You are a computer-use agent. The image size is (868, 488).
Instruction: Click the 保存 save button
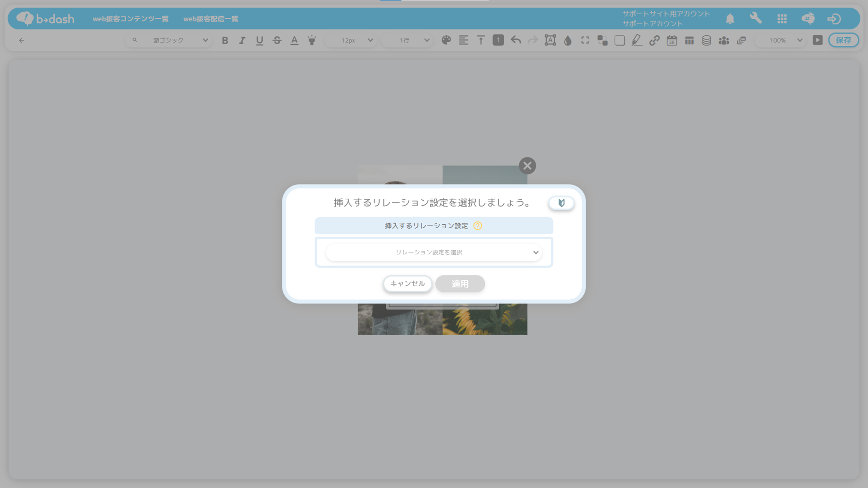(x=843, y=40)
